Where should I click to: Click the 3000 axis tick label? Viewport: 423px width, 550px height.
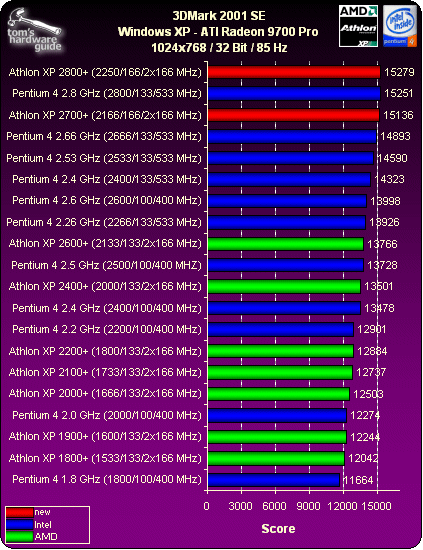point(240,506)
